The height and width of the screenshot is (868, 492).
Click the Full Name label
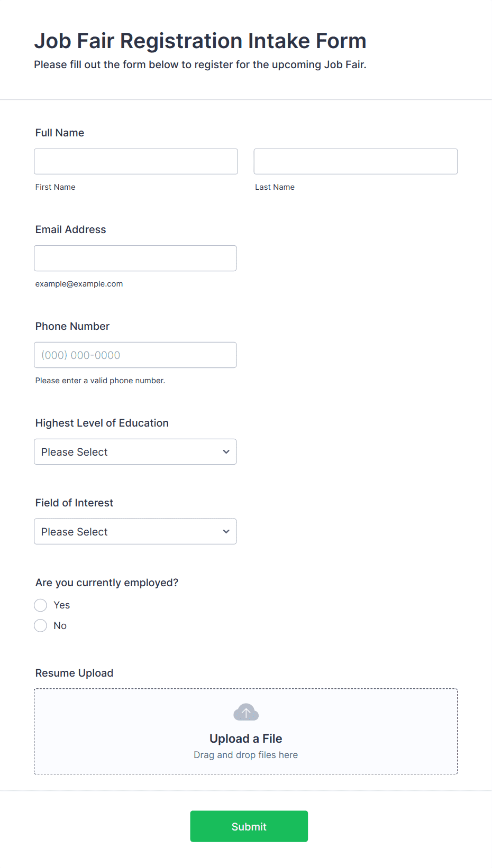(x=60, y=133)
